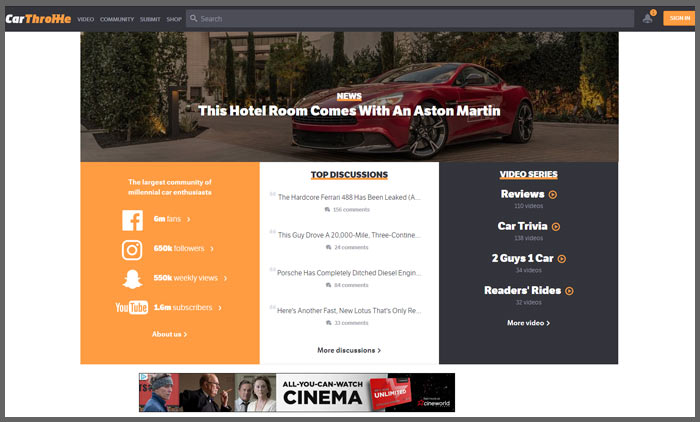
Task: Play icon beside Car Trivia
Action: tap(556, 227)
